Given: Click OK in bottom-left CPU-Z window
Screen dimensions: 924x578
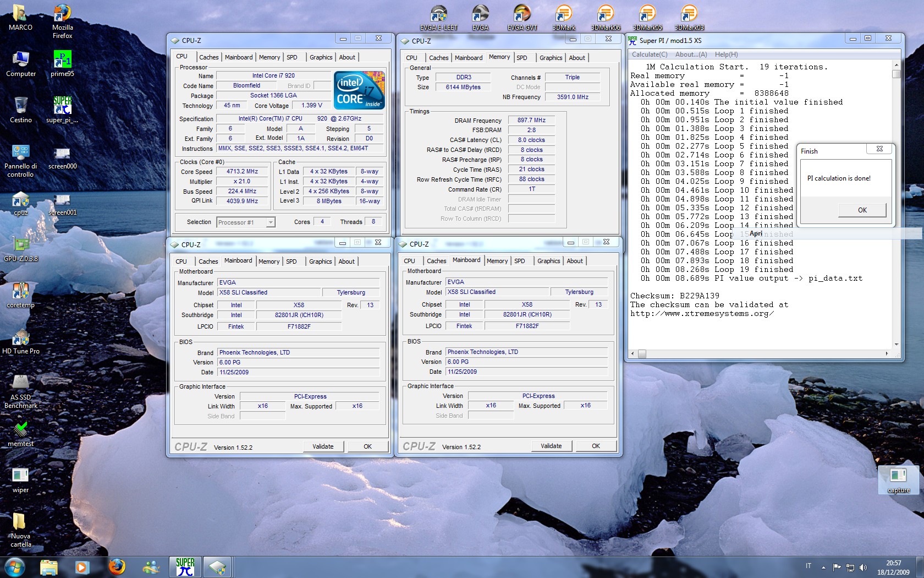Looking at the screenshot, I should click(x=367, y=446).
